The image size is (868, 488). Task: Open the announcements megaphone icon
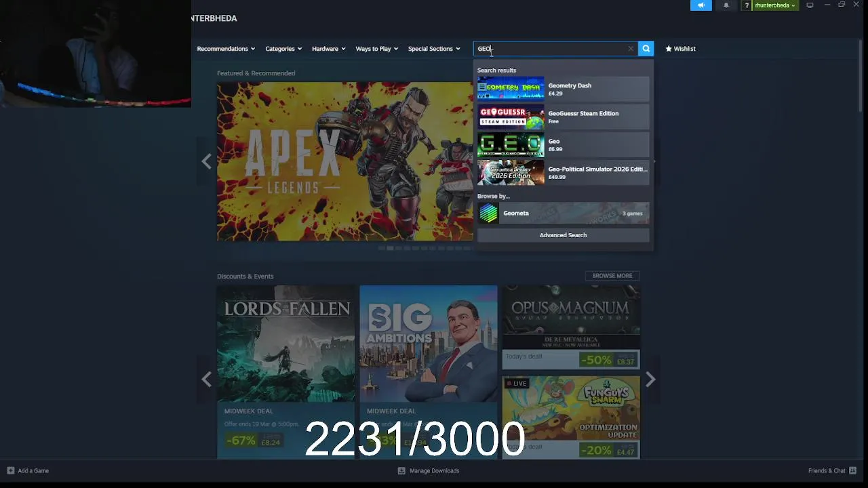(701, 5)
